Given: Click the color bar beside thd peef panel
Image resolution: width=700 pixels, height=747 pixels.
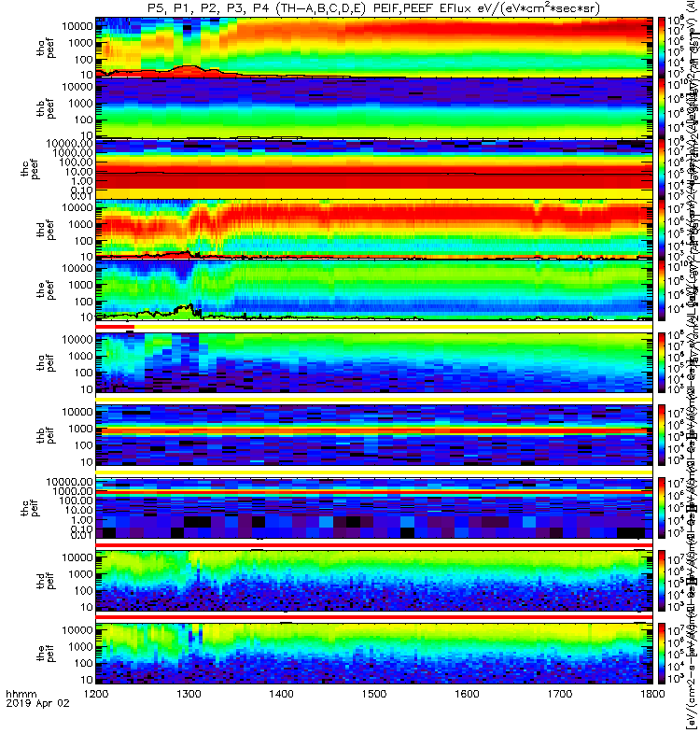Looking at the screenshot, I should tap(662, 230).
